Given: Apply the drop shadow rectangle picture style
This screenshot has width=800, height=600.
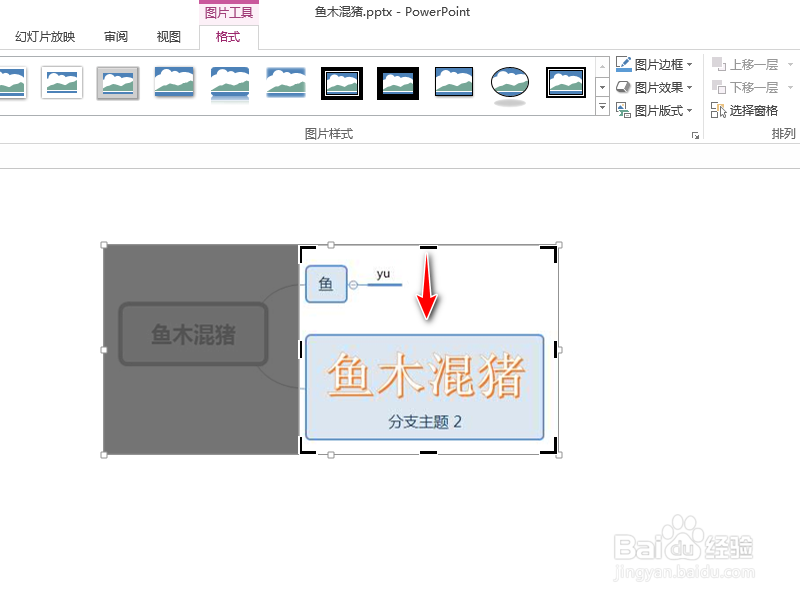Looking at the screenshot, I should pyautogui.click(x=174, y=82).
